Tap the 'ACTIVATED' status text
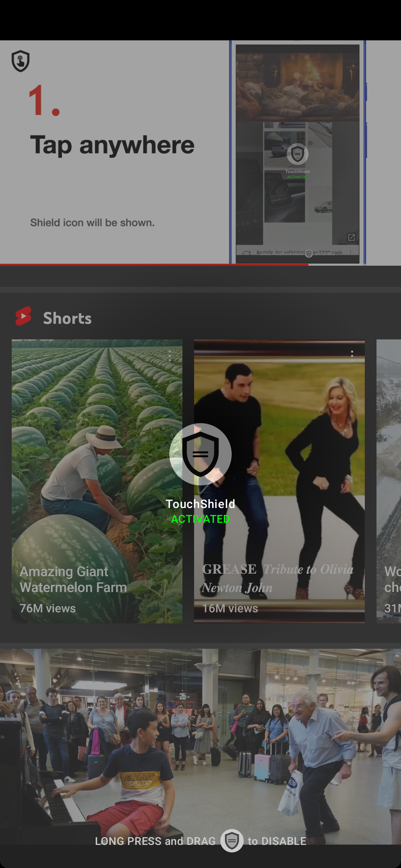Screen dimensions: 401x868 [x=200, y=519]
